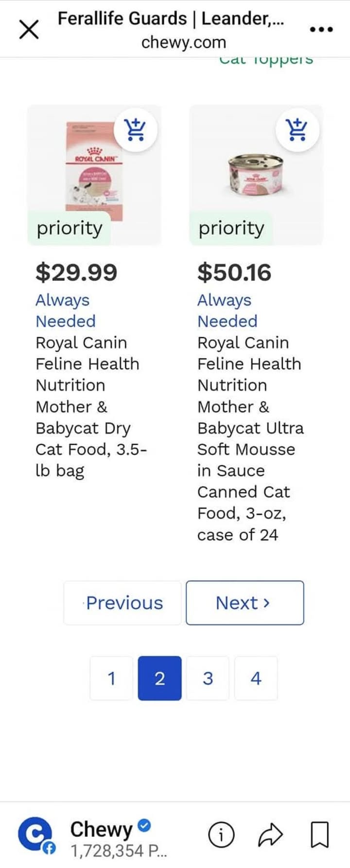This screenshot has height=868, width=350.
Task: Close the in-app browser with X
Action: [x=29, y=30]
